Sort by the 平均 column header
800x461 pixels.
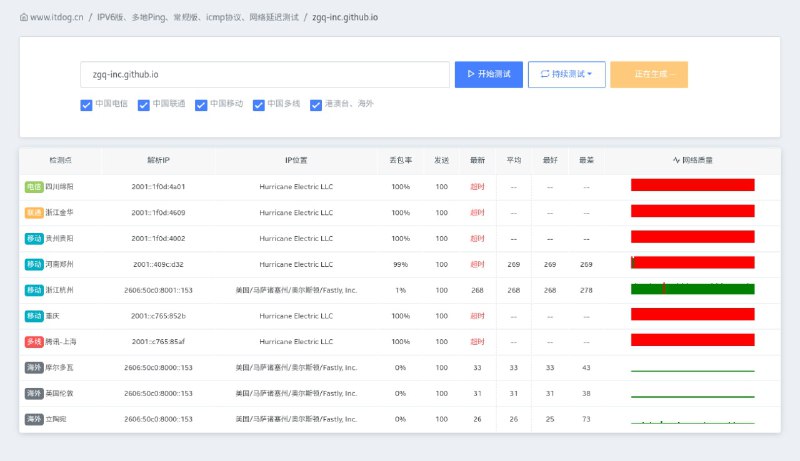click(513, 160)
